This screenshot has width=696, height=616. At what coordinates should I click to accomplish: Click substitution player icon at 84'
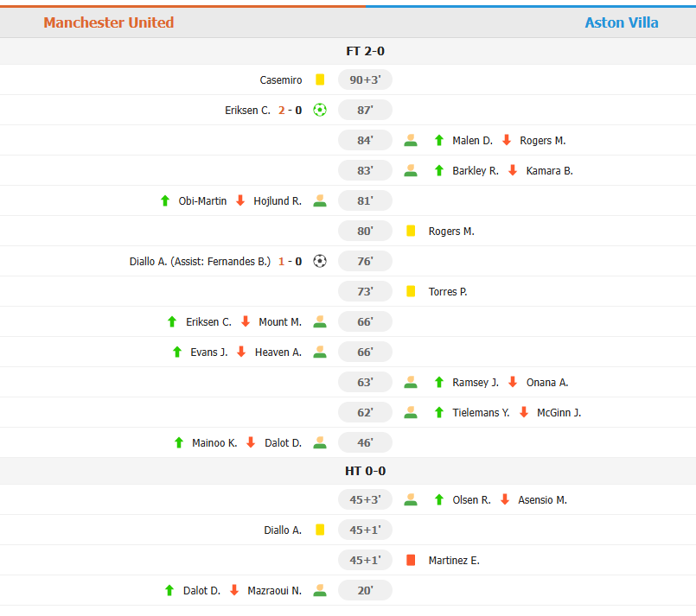[411, 140]
